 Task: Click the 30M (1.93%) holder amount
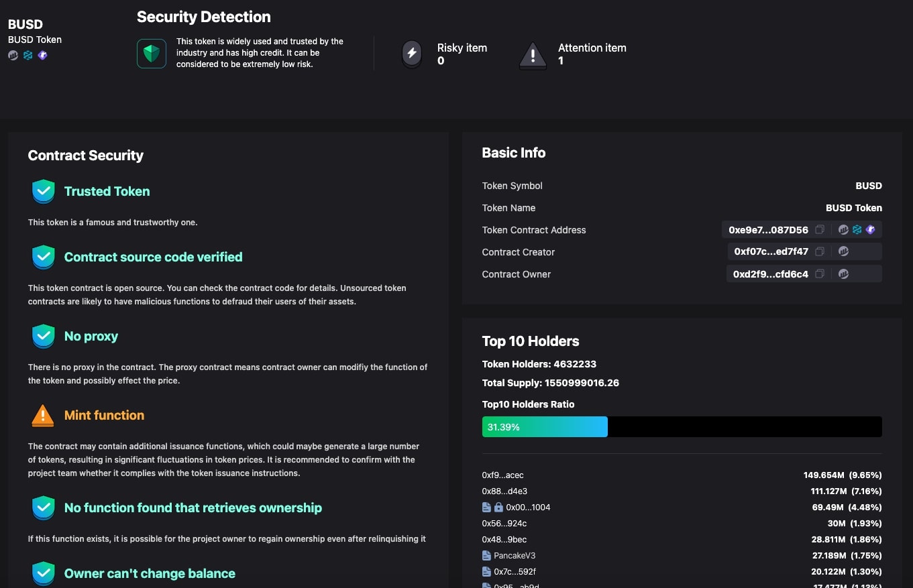(x=855, y=524)
